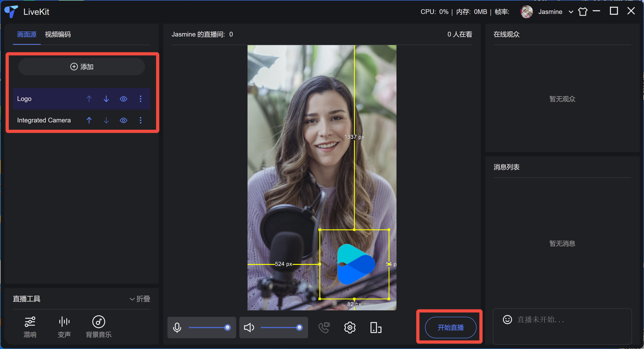644x349 pixels.
Task: Expand the Jasmine account dropdown
Action: click(x=571, y=12)
